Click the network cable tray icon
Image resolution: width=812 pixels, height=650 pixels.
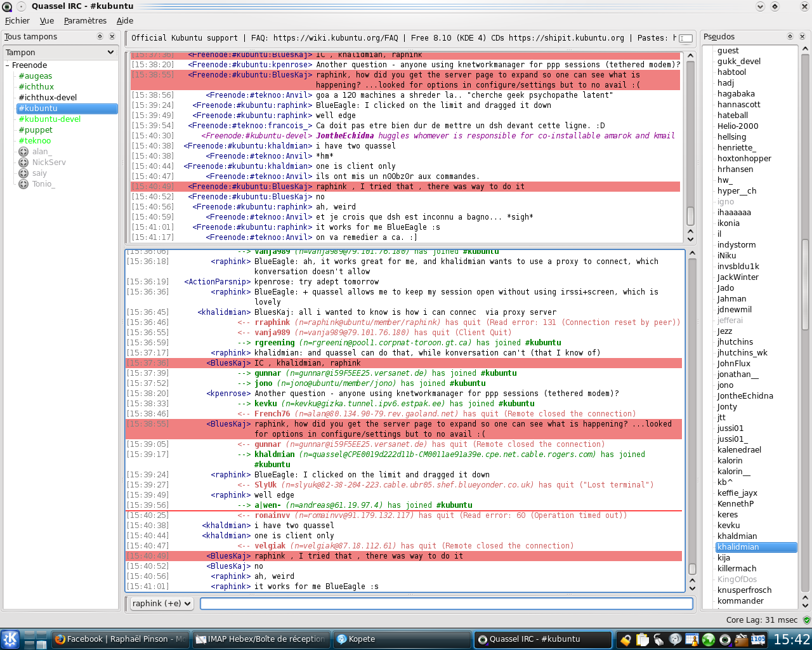[x=658, y=640]
